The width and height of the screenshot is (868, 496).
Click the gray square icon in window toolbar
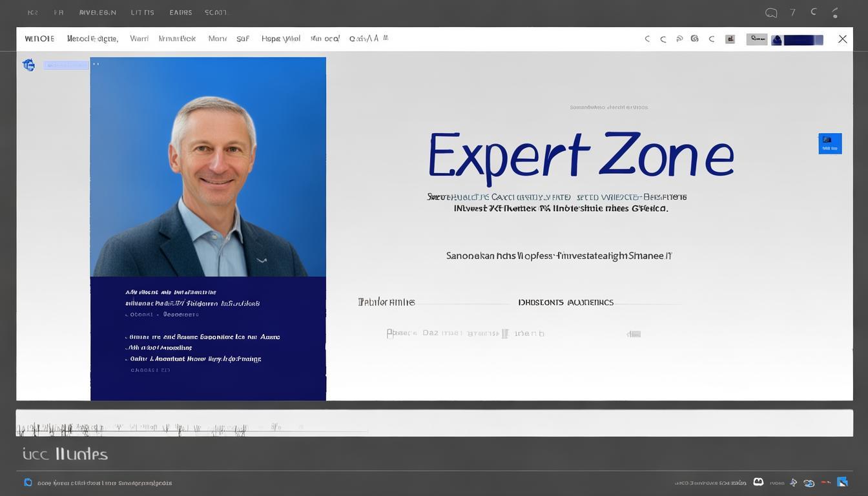[x=730, y=39]
